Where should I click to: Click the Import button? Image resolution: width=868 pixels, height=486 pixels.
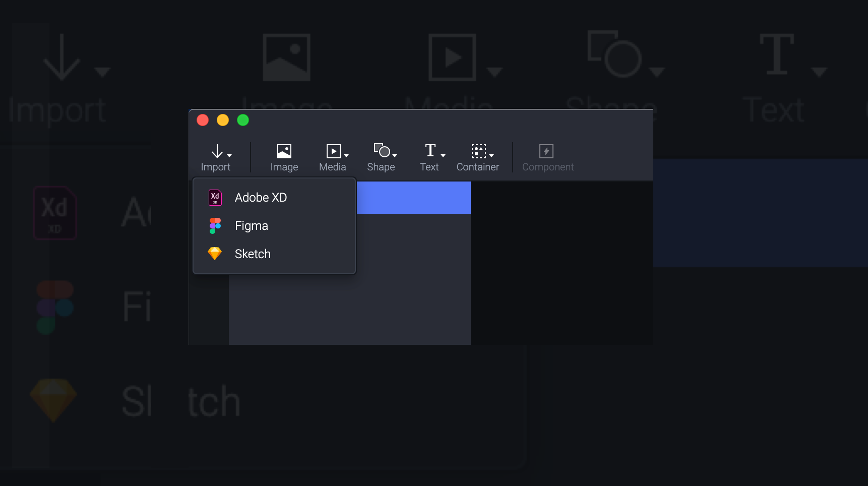tap(217, 157)
